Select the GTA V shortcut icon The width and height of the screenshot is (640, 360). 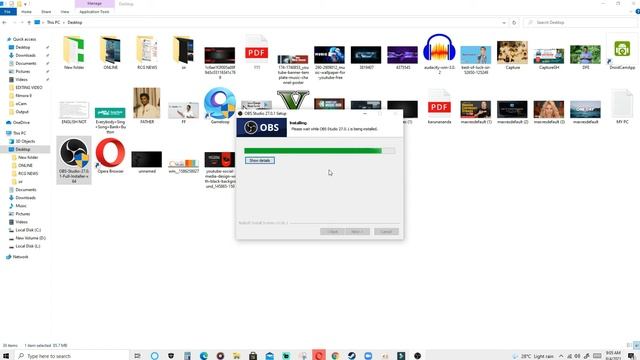[293, 100]
